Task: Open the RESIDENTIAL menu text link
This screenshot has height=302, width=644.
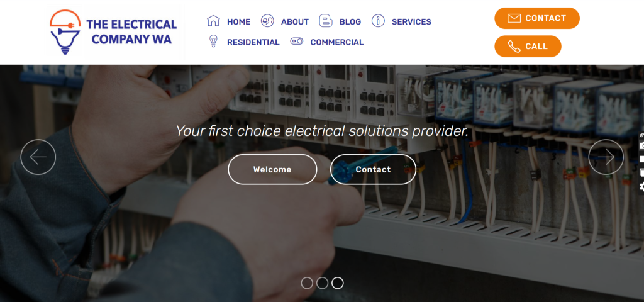Action: [253, 42]
